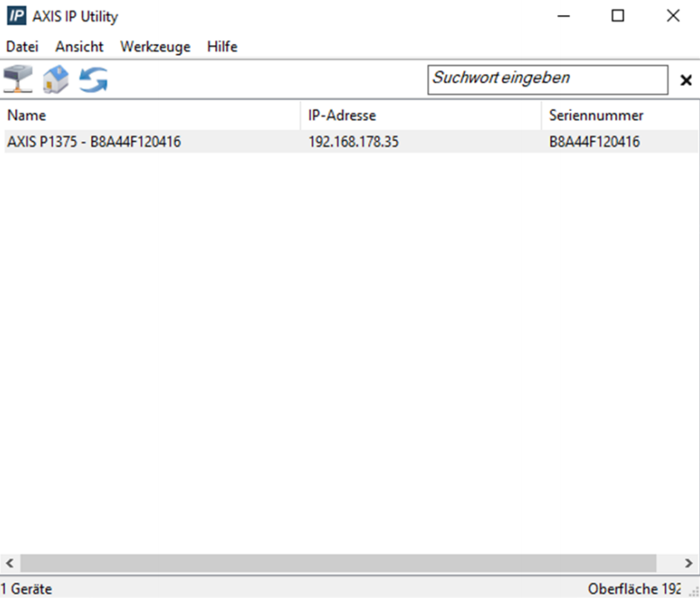Click the AXIS IP Utility title icon
Screen dimensions: 700x598
(17, 16)
